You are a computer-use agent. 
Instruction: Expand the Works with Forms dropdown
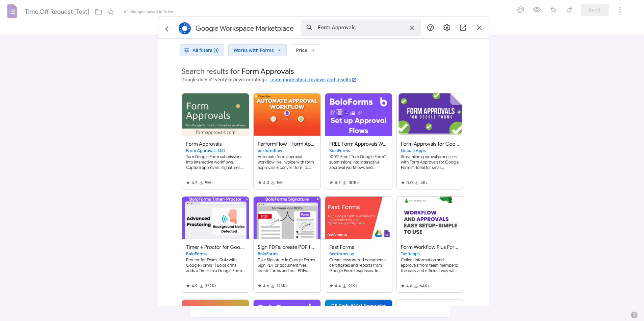pos(257,50)
